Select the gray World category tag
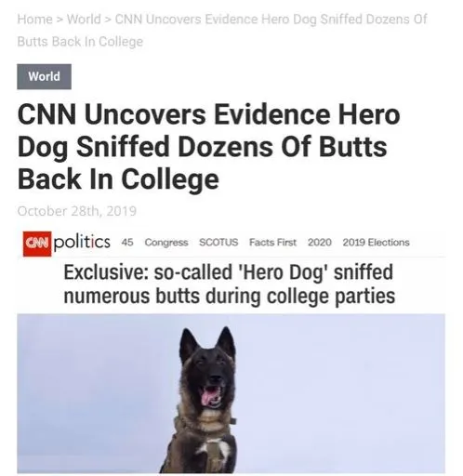 pos(44,76)
